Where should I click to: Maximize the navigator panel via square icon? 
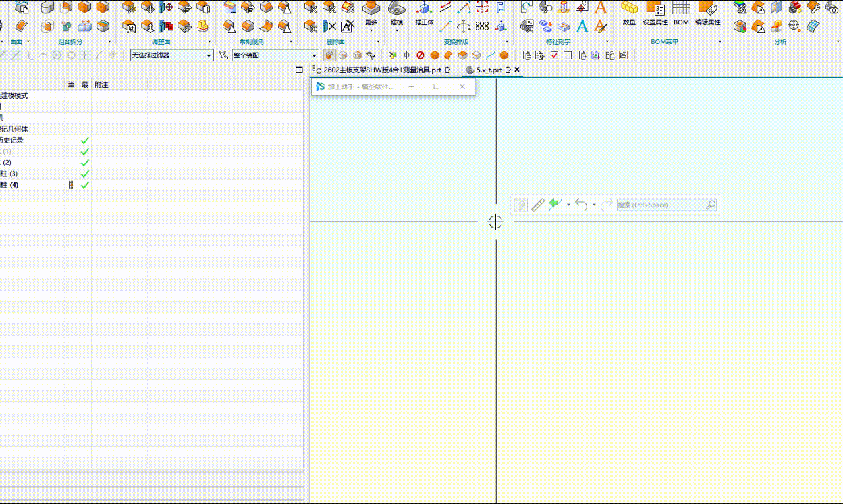point(300,70)
